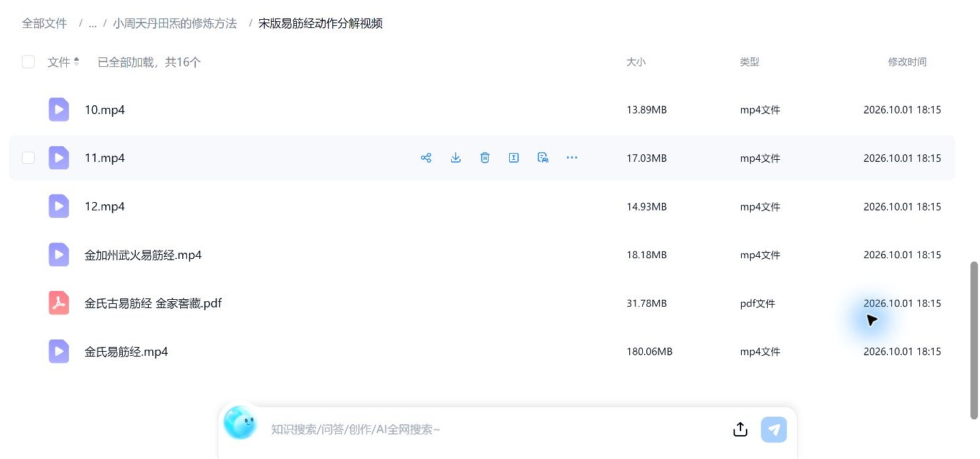980x459 pixels.
Task: Click the 18.18MB size value
Action: coord(646,255)
